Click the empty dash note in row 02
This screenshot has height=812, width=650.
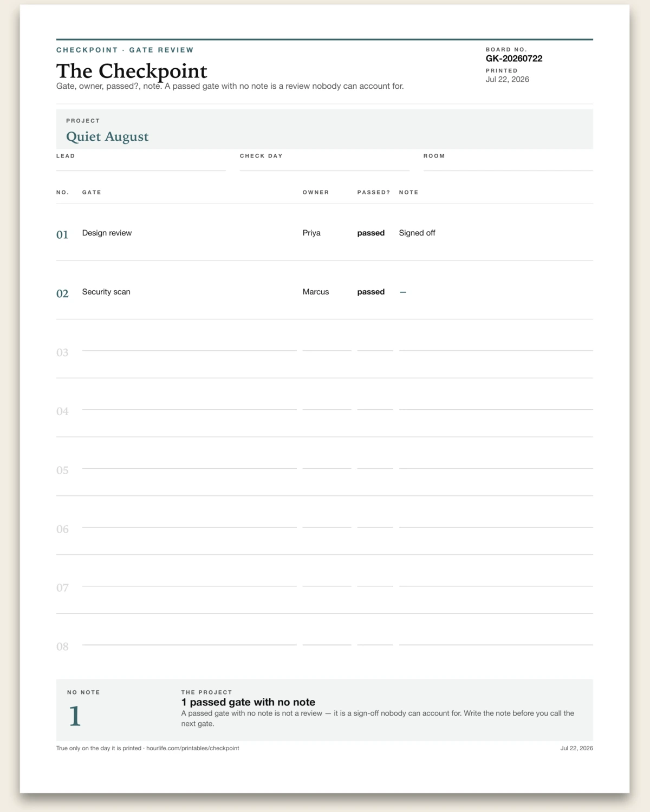pos(403,292)
